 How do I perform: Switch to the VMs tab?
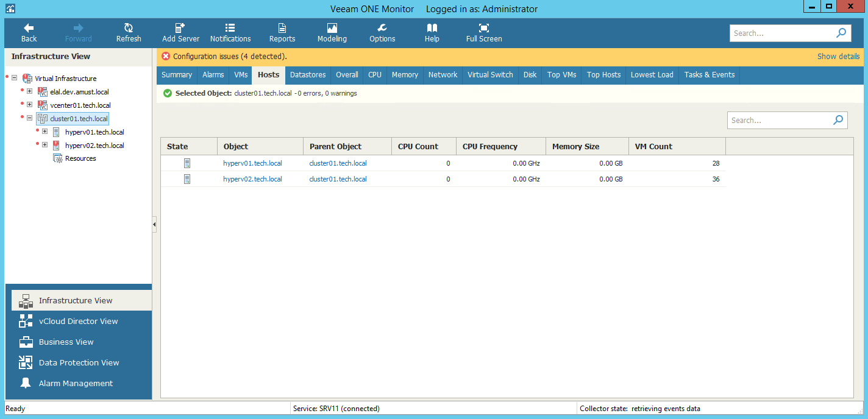click(241, 75)
